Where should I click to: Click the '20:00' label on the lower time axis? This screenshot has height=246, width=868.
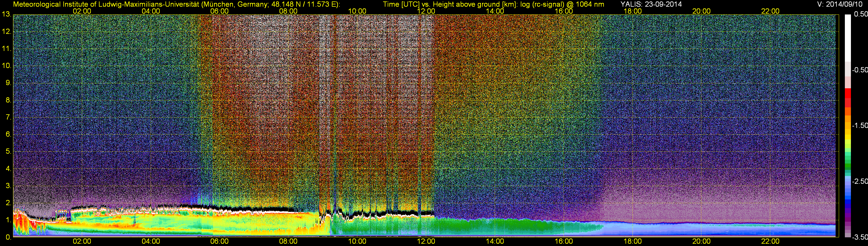coord(702,241)
